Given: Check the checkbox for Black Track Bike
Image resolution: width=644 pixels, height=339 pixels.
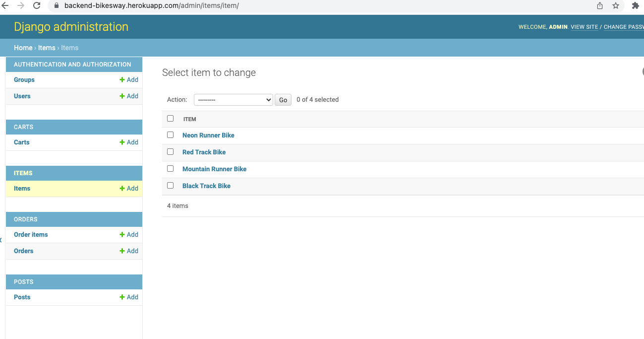Looking at the screenshot, I should coord(170,185).
